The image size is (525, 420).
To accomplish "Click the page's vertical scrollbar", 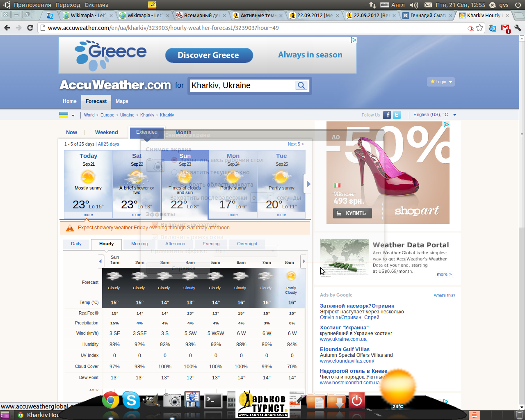I will [x=522, y=164].
